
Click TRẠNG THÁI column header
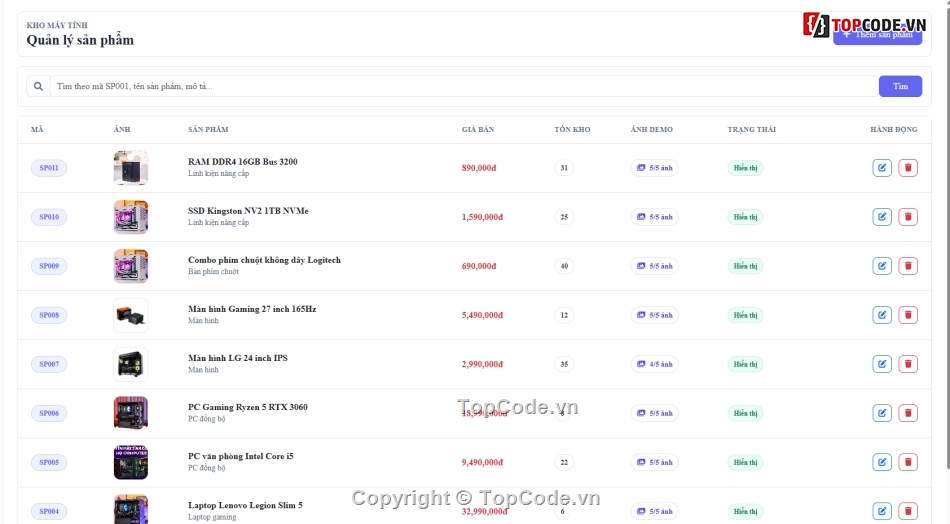[x=751, y=129]
